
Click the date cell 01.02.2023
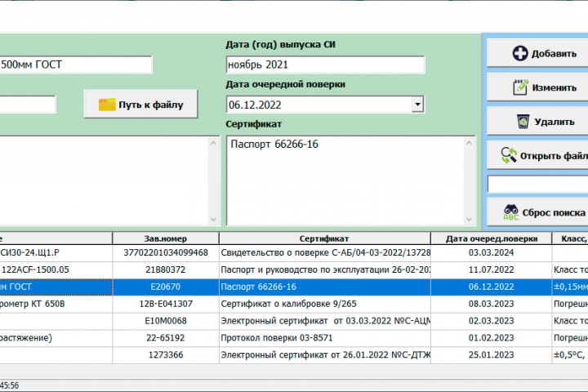coord(492,338)
